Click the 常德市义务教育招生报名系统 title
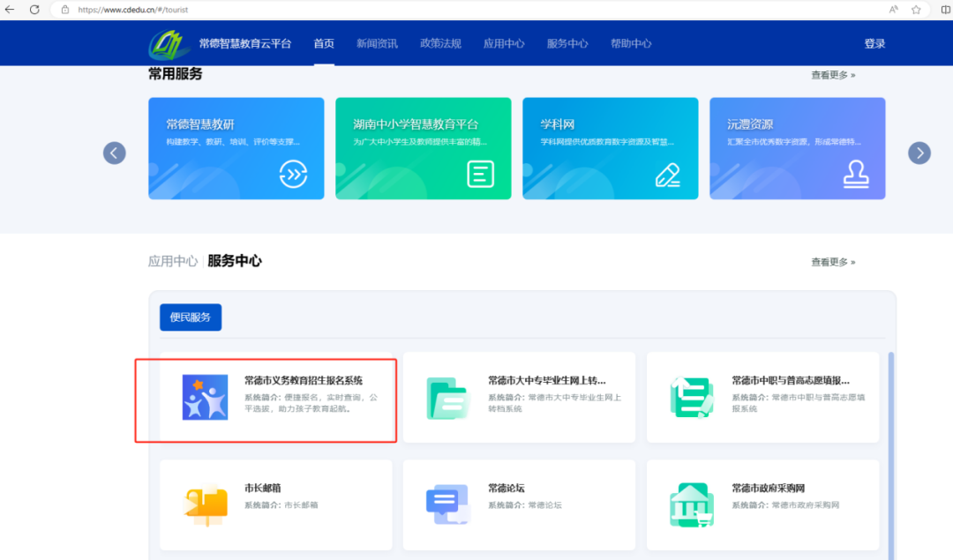This screenshot has width=953, height=560. tap(304, 380)
